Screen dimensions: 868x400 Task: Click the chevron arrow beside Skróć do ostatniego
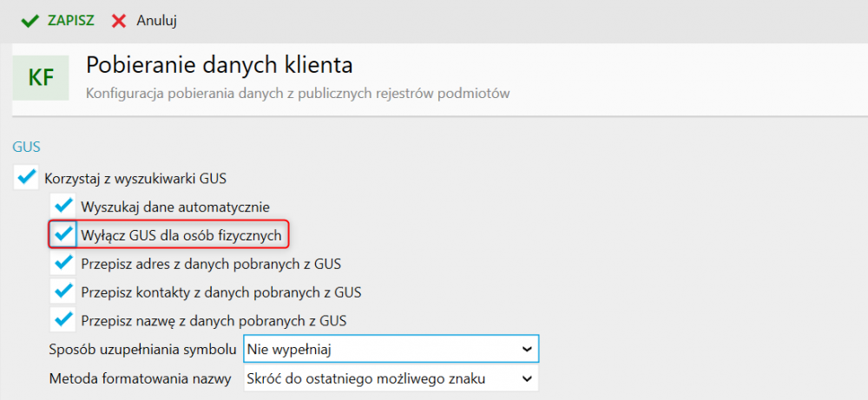coord(525,378)
